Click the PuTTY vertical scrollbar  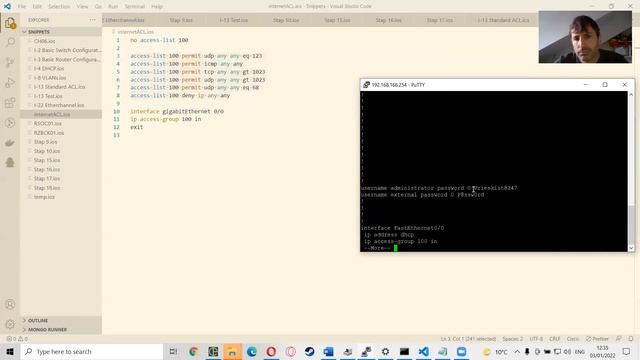(x=631, y=171)
